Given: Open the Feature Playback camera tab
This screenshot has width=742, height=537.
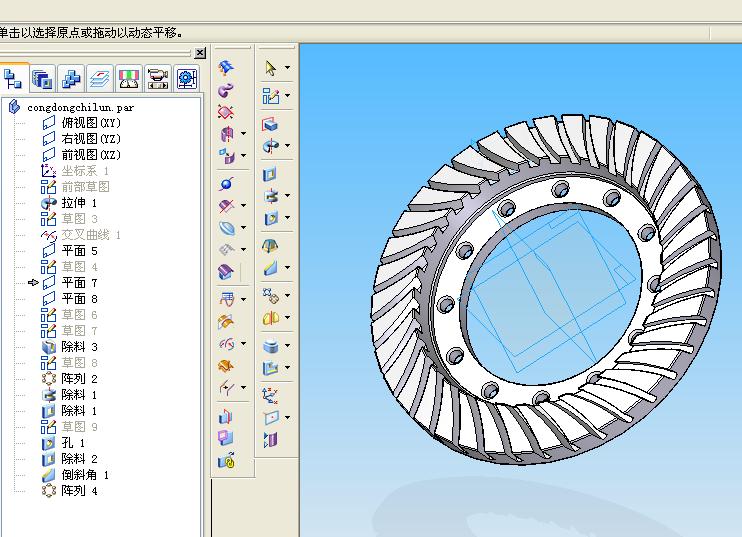Looking at the screenshot, I should [158, 79].
